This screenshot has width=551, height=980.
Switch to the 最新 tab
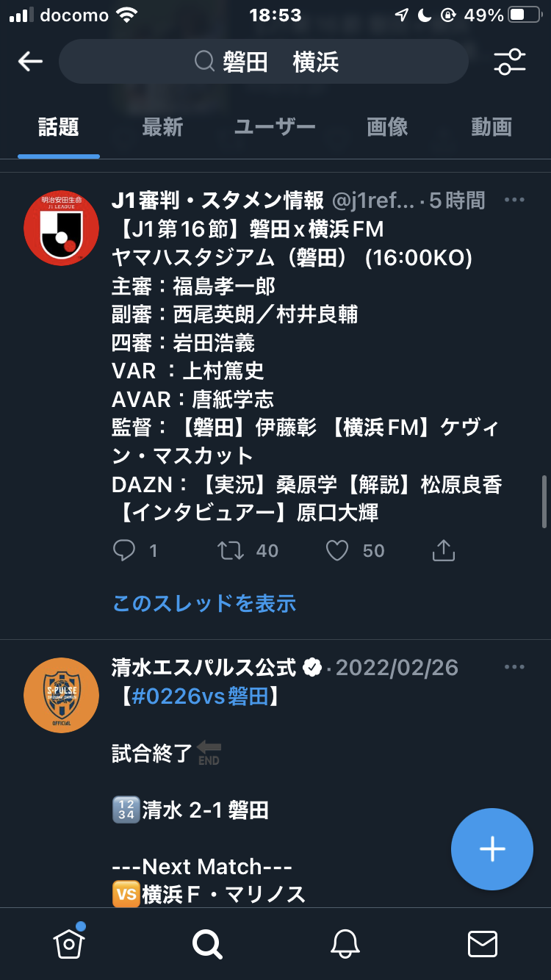162,127
